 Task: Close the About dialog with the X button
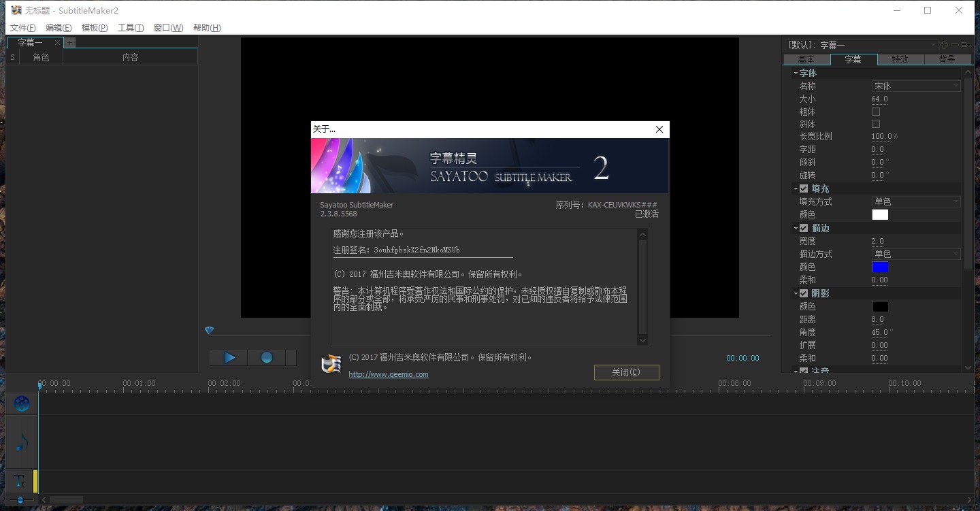click(x=659, y=129)
